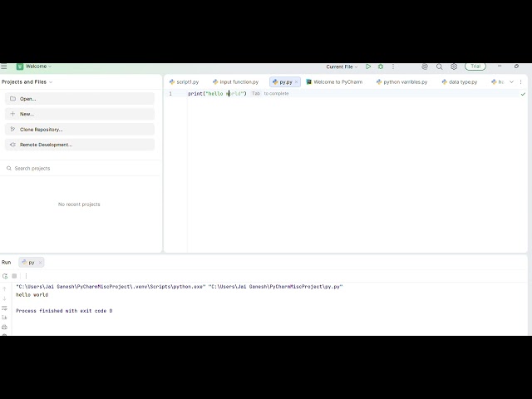Image resolution: width=532 pixels, height=399 pixels.
Task: Switch to the data type.py tab
Action: pyautogui.click(x=460, y=82)
